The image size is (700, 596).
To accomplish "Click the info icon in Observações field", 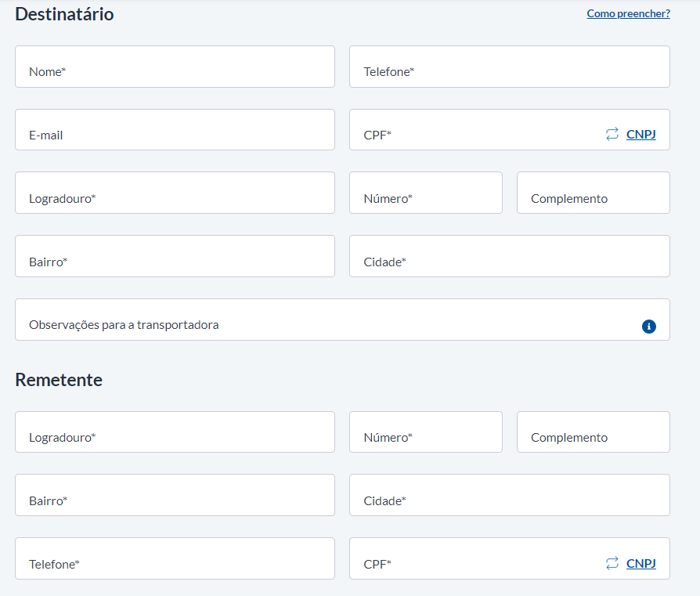I will click(x=648, y=327).
